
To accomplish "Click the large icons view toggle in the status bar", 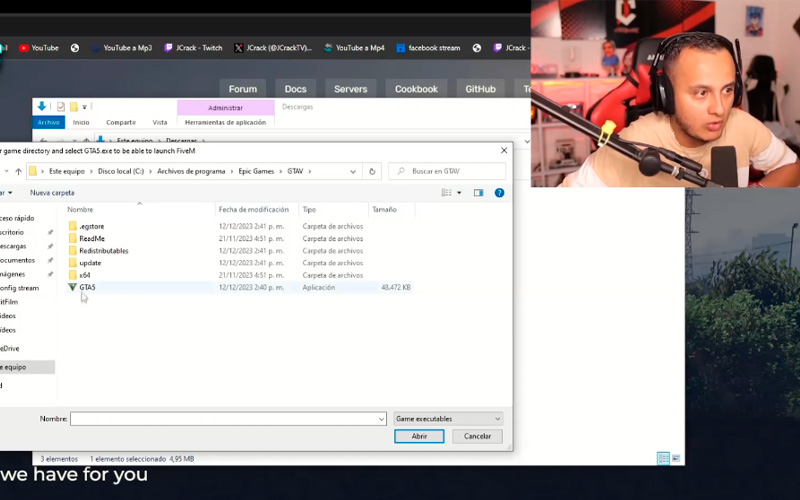I will point(676,458).
